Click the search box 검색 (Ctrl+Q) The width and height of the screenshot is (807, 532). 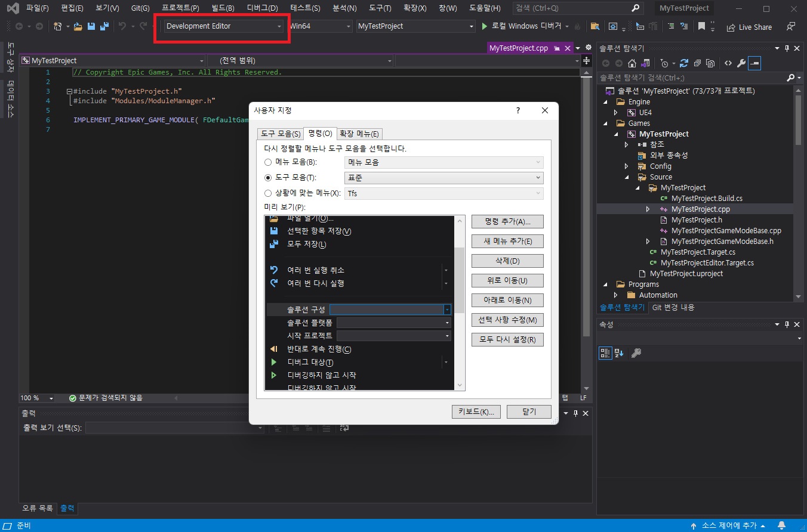(577, 8)
